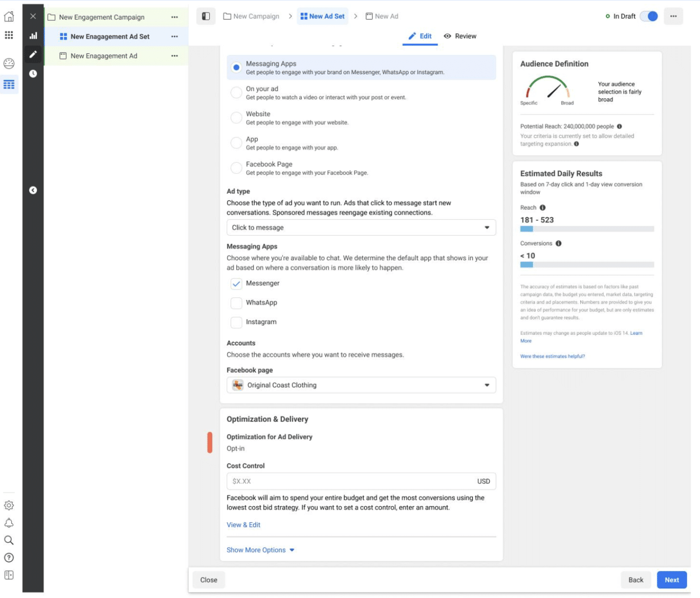Viewport: 700px width, 598px height.
Task: Turn off the In Draft toggle
Action: 649,16
